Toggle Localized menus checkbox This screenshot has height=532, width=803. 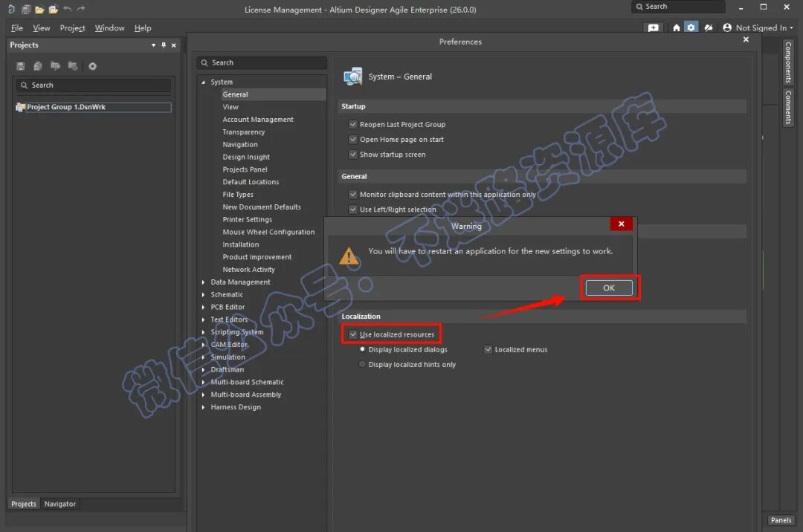click(x=488, y=349)
